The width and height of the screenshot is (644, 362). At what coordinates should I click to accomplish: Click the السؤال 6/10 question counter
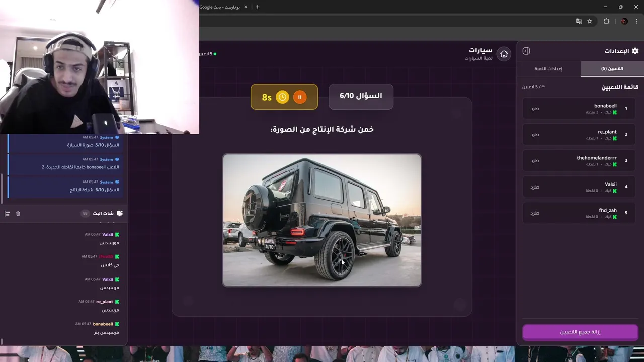pyautogui.click(x=361, y=96)
